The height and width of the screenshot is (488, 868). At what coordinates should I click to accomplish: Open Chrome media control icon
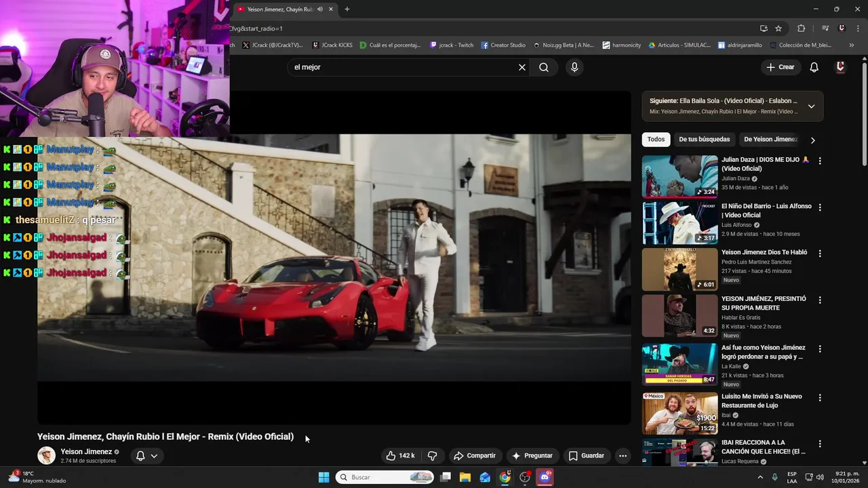(825, 28)
